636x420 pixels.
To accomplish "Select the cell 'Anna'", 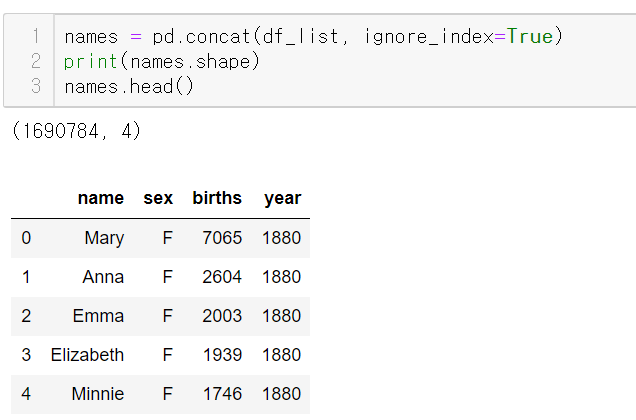I will click(x=103, y=277).
